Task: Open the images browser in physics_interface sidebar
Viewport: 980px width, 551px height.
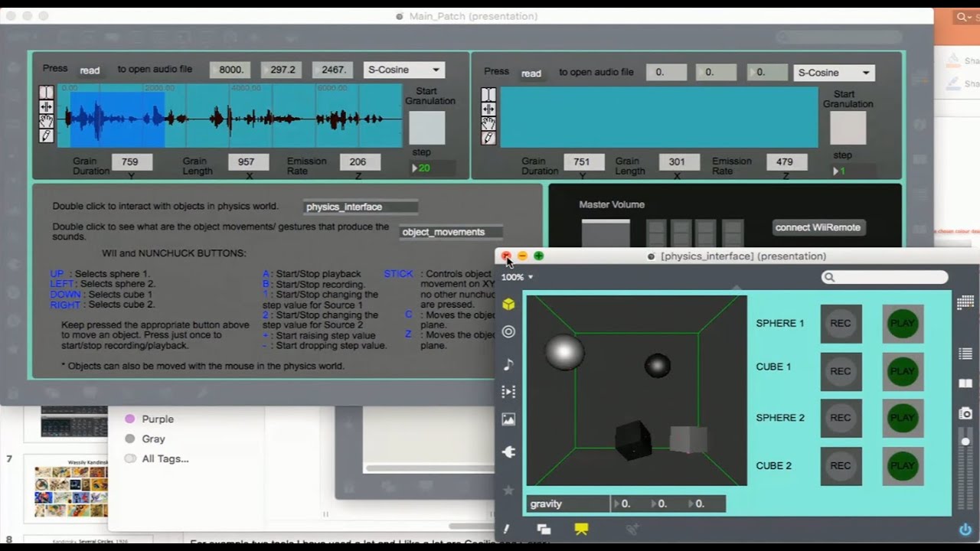Action: point(508,419)
